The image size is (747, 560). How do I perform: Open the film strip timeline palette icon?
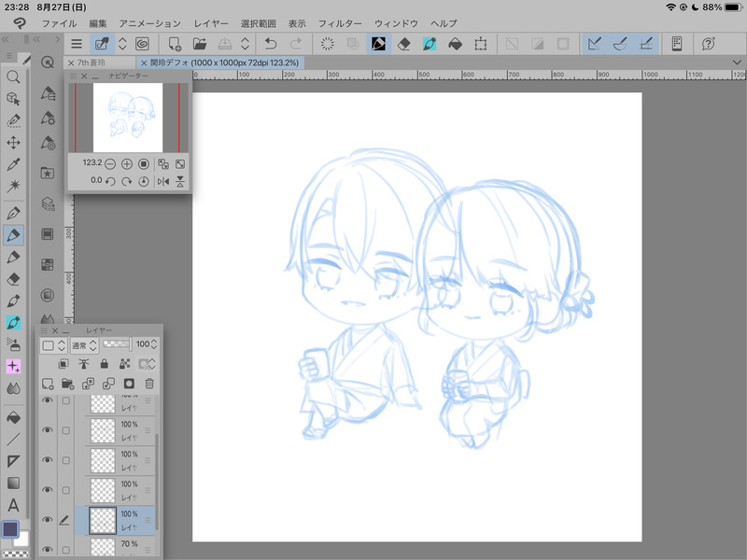click(x=48, y=234)
